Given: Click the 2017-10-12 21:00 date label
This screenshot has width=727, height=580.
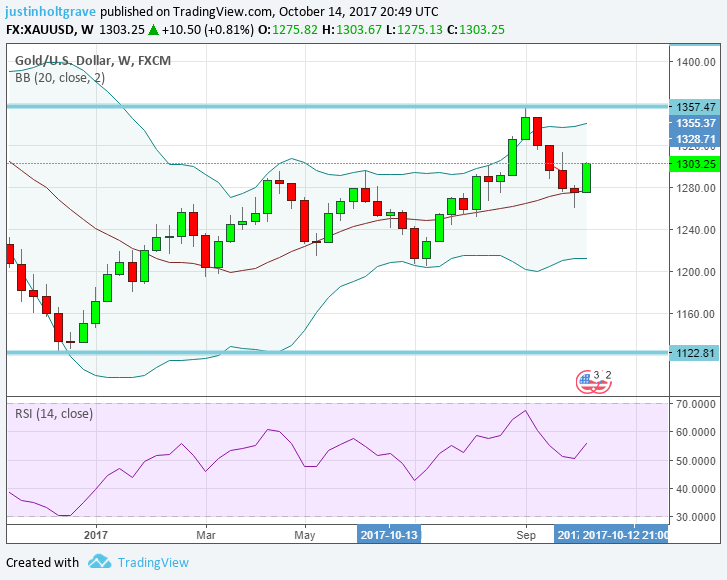Looking at the screenshot, I should pyautogui.click(x=625, y=535).
